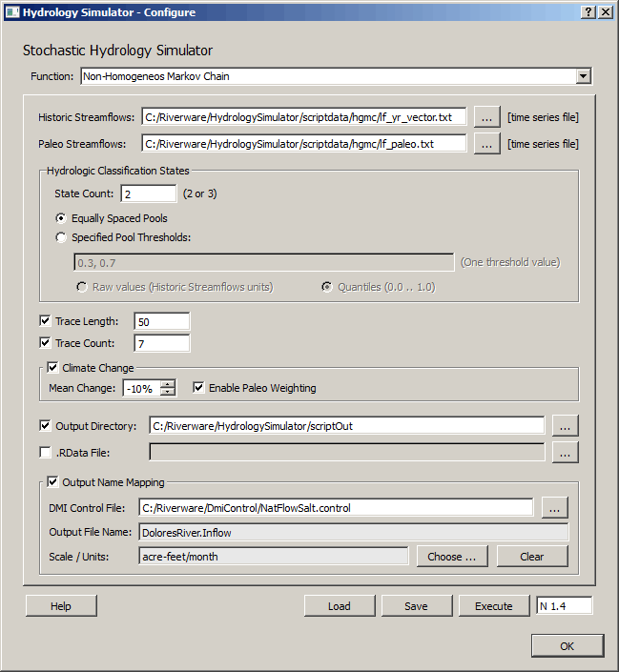Click the context help question mark button
619x672 pixels.
tap(588, 12)
